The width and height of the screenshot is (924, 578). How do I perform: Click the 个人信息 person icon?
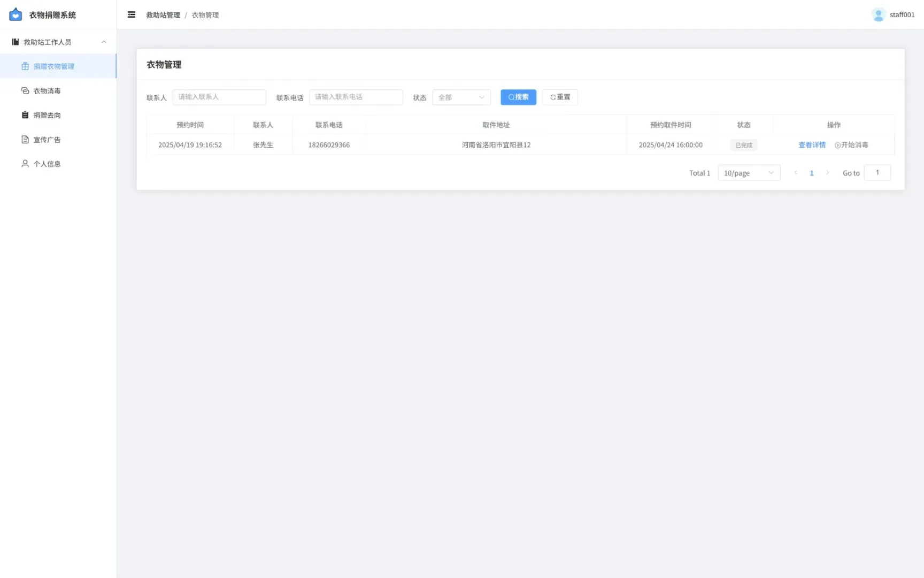click(x=25, y=164)
